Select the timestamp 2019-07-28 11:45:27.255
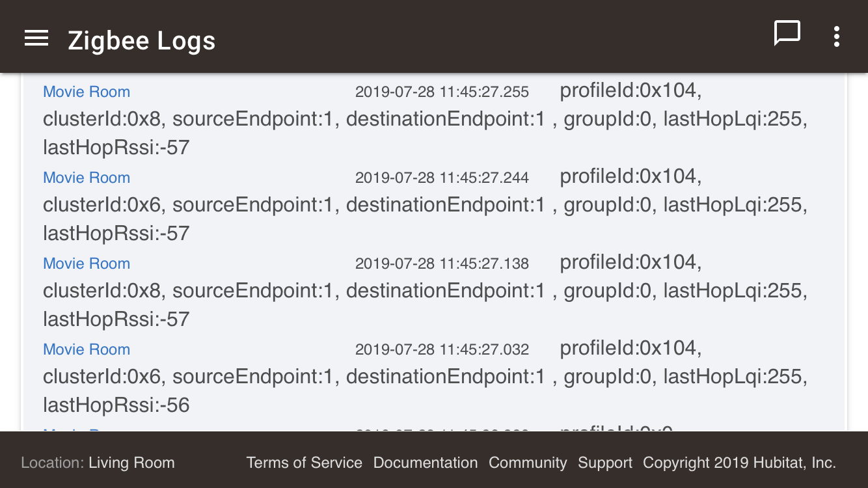The image size is (868, 488). coord(442,92)
